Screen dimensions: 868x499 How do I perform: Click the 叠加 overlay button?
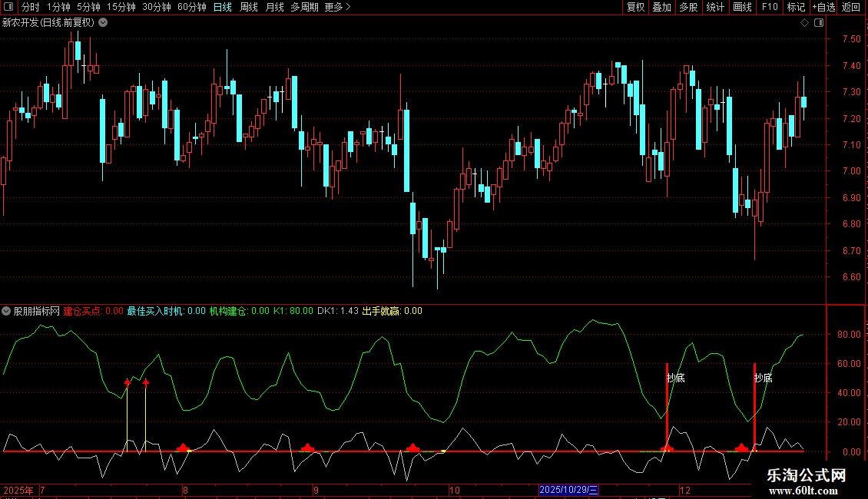pos(661,7)
